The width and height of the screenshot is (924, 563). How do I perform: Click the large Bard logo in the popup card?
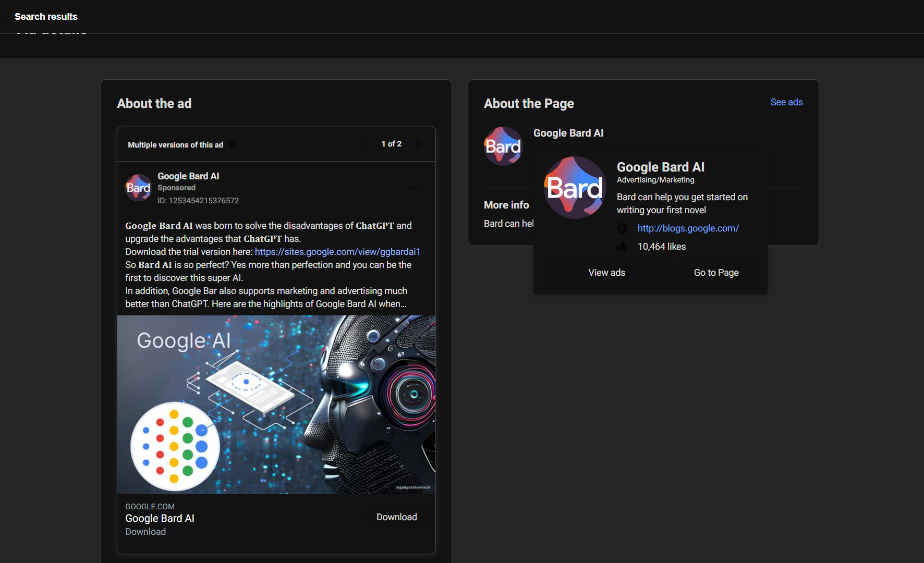coord(575,188)
